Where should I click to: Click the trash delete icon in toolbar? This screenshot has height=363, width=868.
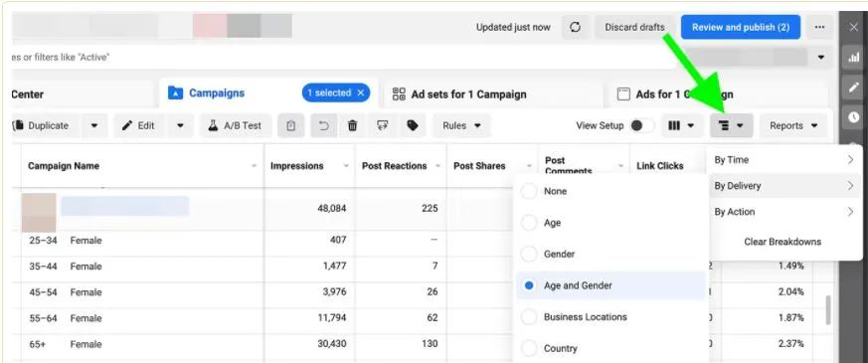coord(352,125)
